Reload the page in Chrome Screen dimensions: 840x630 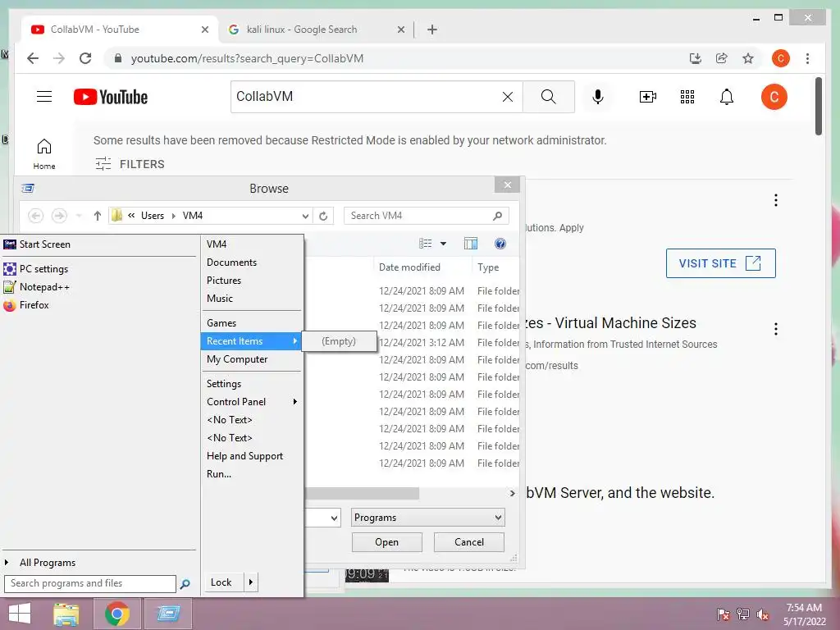coord(85,58)
